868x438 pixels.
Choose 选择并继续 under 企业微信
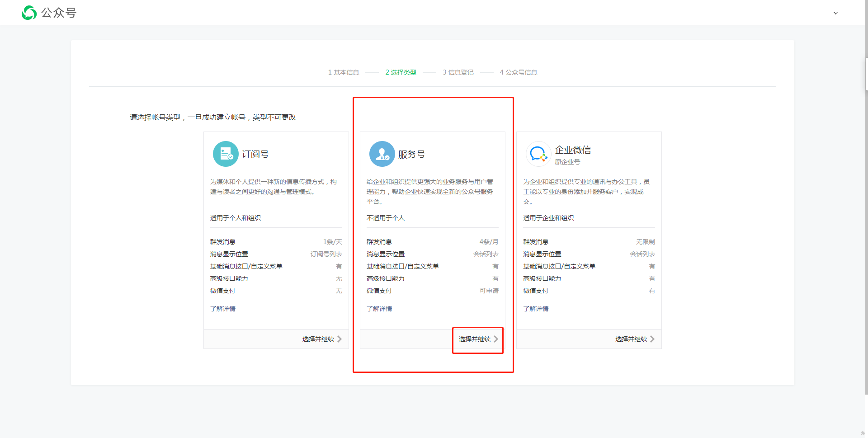pos(635,339)
